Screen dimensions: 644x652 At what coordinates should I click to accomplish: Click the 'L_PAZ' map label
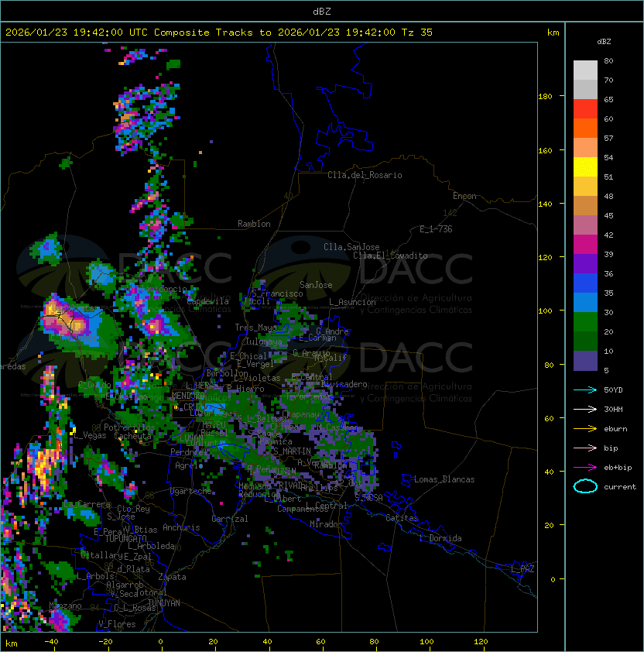click(522, 569)
